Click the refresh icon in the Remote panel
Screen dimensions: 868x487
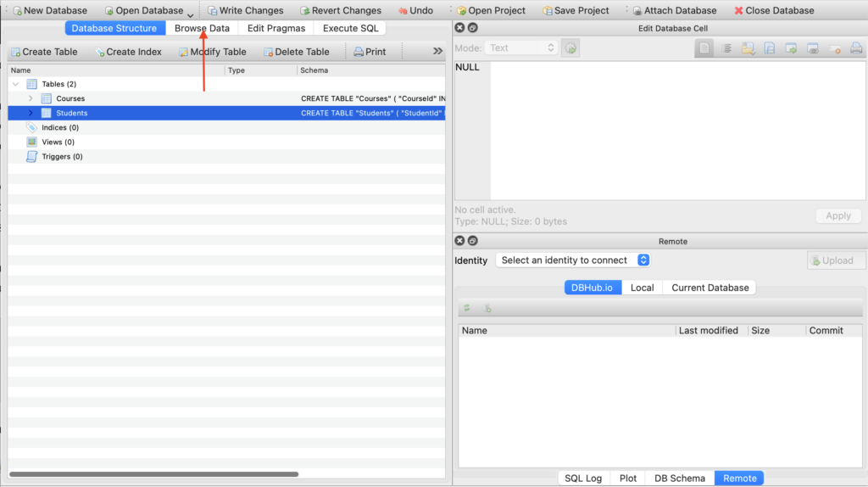[466, 308]
